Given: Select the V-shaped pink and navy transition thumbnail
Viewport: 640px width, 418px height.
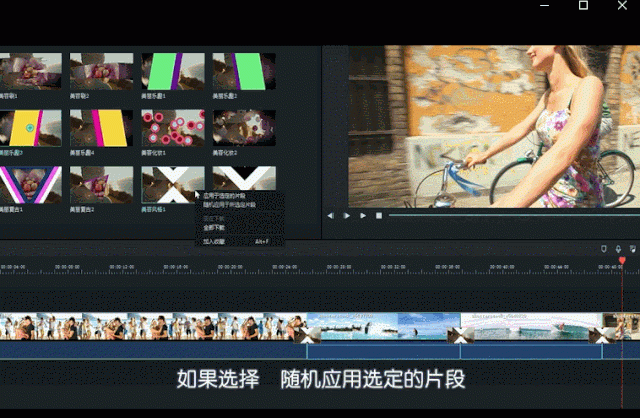Looking at the screenshot, I should (31, 185).
